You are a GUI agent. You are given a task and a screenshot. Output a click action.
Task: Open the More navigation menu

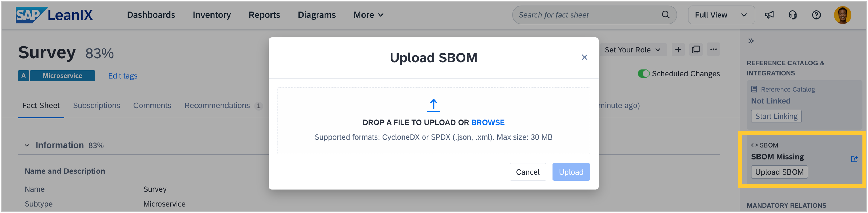[368, 15]
